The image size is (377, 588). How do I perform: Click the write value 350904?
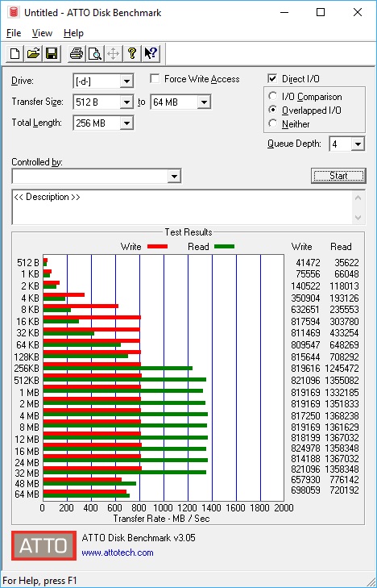tap(305, 298)
